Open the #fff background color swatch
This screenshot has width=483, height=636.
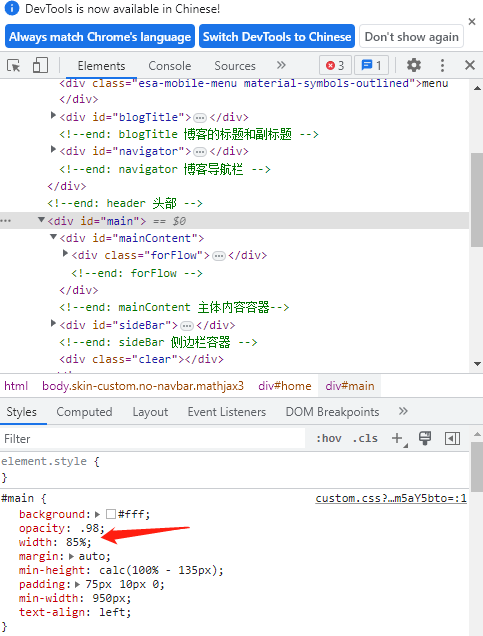pyautogui.click(x=111, y=514)
